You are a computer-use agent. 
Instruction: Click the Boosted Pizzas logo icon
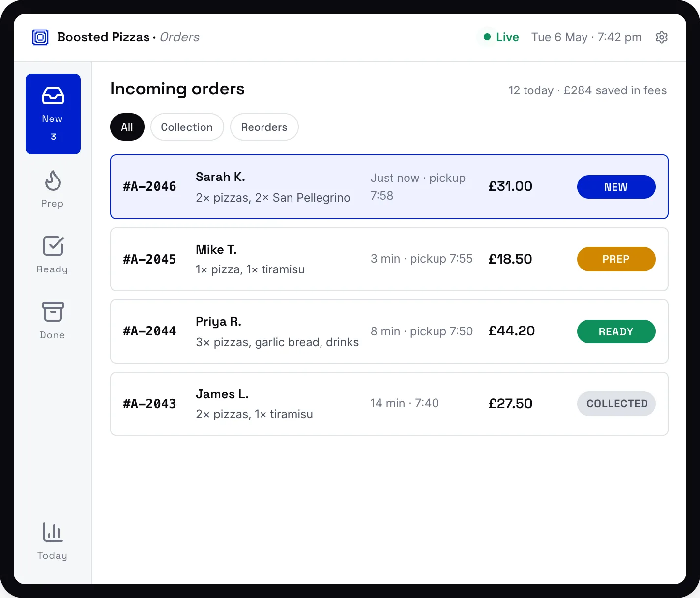[x=40, y=37]
